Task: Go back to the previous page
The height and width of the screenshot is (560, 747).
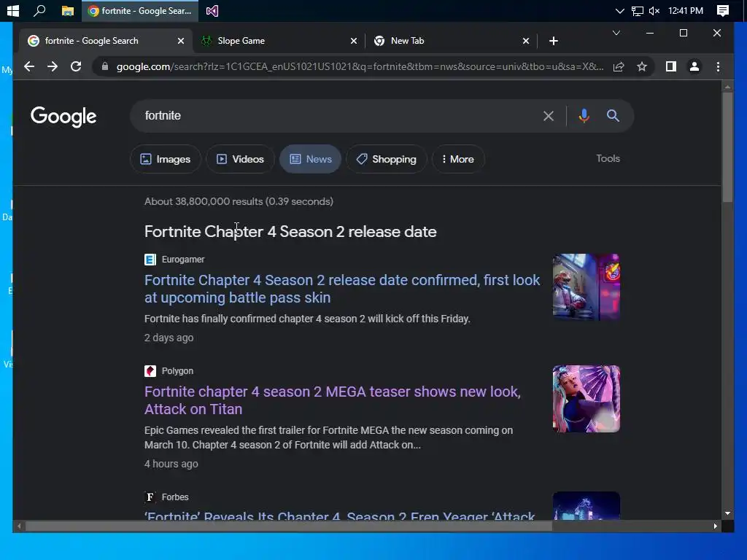Action: 29,66
